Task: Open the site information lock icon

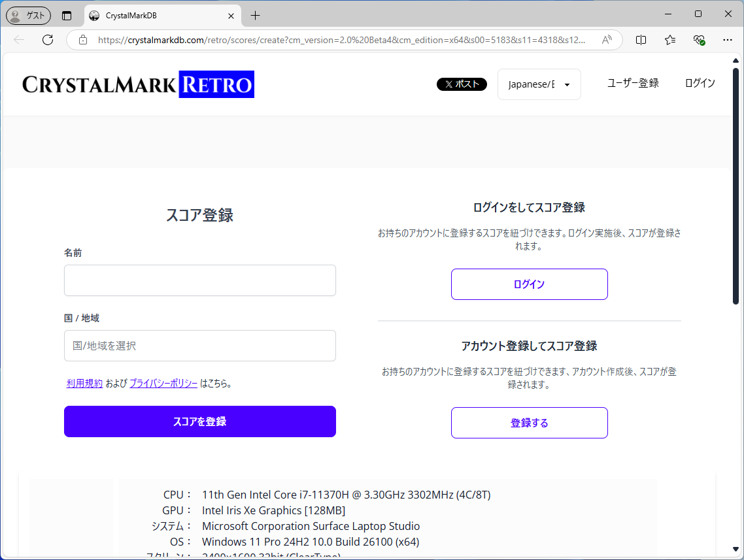Action: (82, 40)
